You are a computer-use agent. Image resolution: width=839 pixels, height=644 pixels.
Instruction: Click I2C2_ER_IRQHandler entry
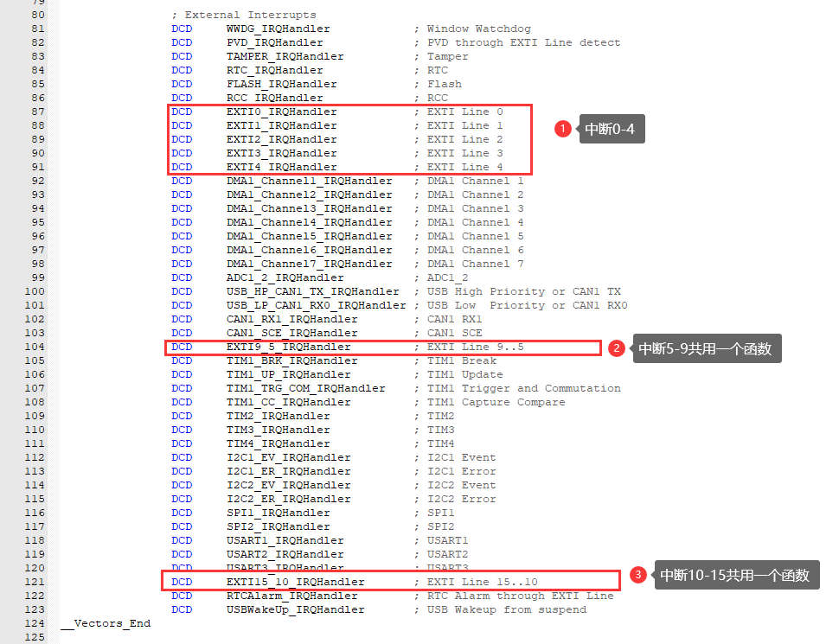pos(288,500)
